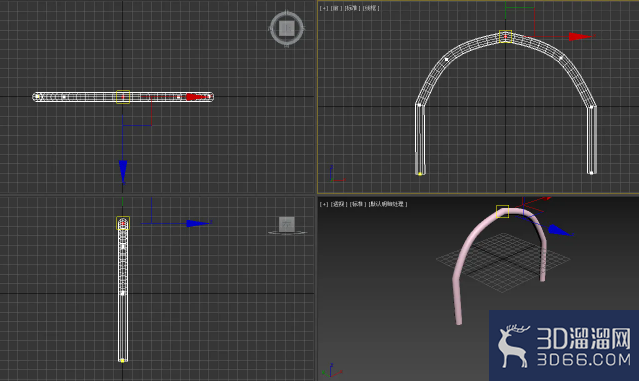Screen dimensions: 639x381
Task: Open the [标准] menu in the Front viewport
Action: click(x=352, y=8)
